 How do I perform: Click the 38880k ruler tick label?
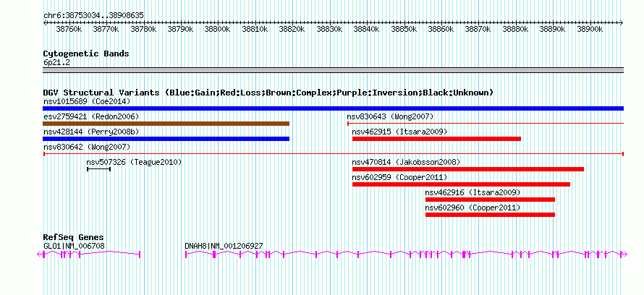click(515, 30)
